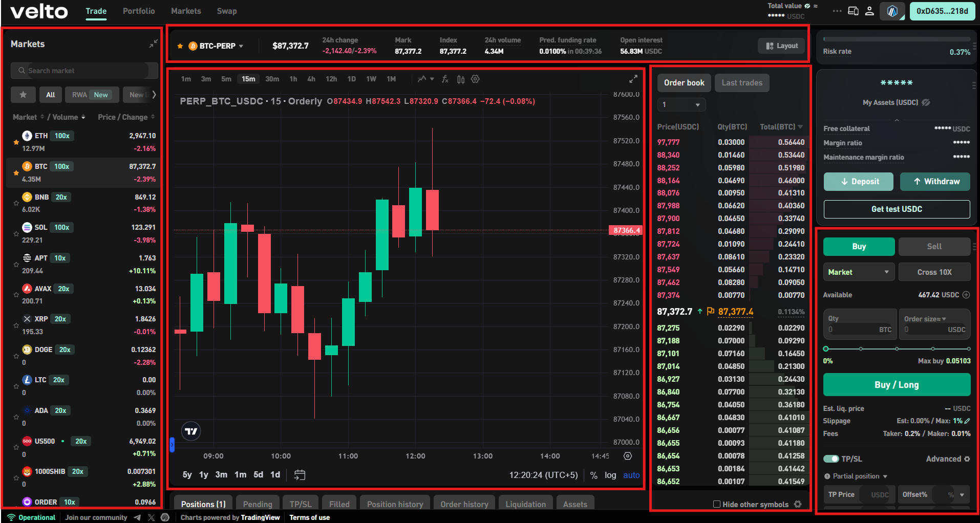Open the chart indicators (fx) panel

pos(444,79)
